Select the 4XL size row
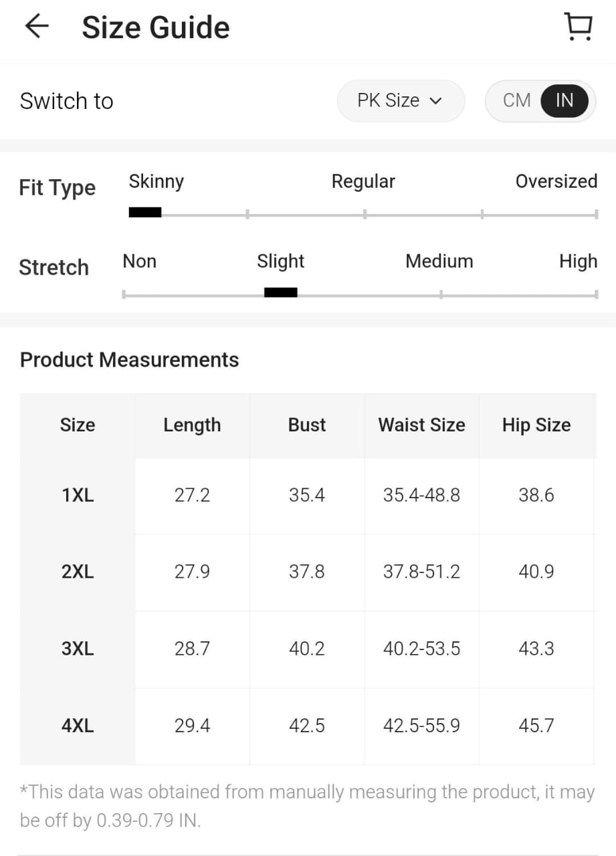 click(78, 726)
